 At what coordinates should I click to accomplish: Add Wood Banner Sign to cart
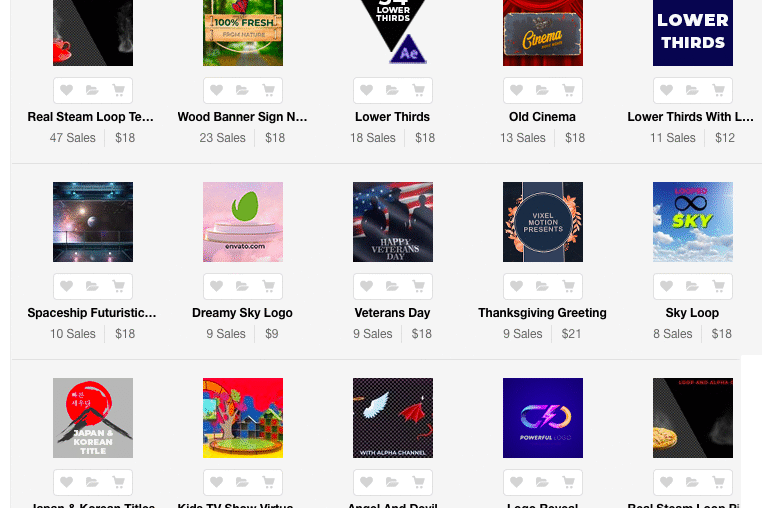[268, 90]
